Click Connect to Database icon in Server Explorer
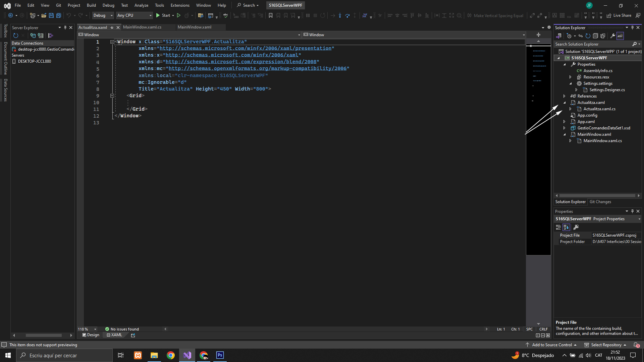The image size is (644, 362). point(33,36)
